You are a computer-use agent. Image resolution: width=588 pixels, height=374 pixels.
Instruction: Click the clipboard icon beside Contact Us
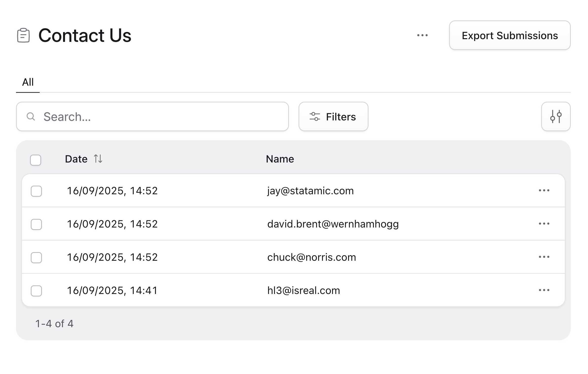24,35
